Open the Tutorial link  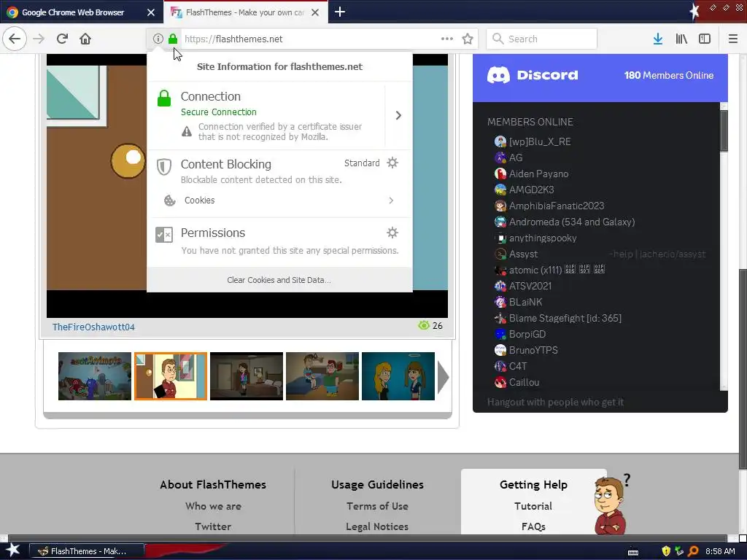[533, 506]
